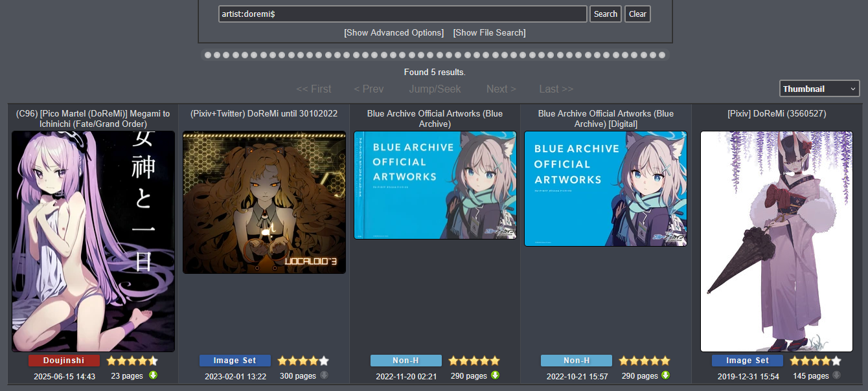This screenshot has width=868, height=391.
Task: Go to the < Prev page
Action: [369, 89]
